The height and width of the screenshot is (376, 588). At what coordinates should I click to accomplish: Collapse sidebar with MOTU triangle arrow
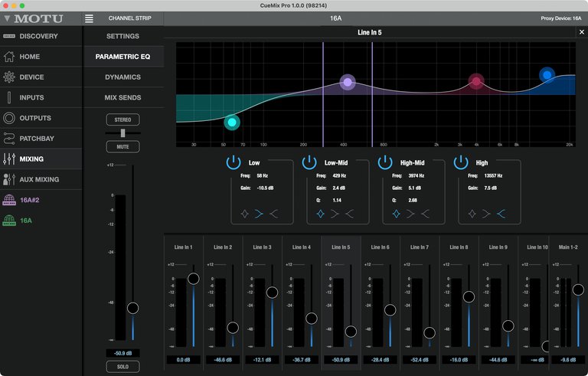7,18
